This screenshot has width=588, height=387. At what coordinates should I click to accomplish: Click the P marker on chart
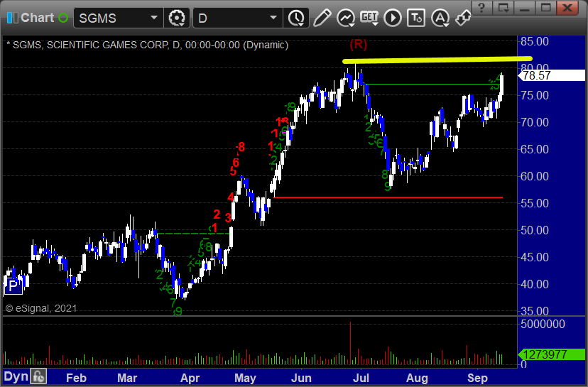click(13, 286)
